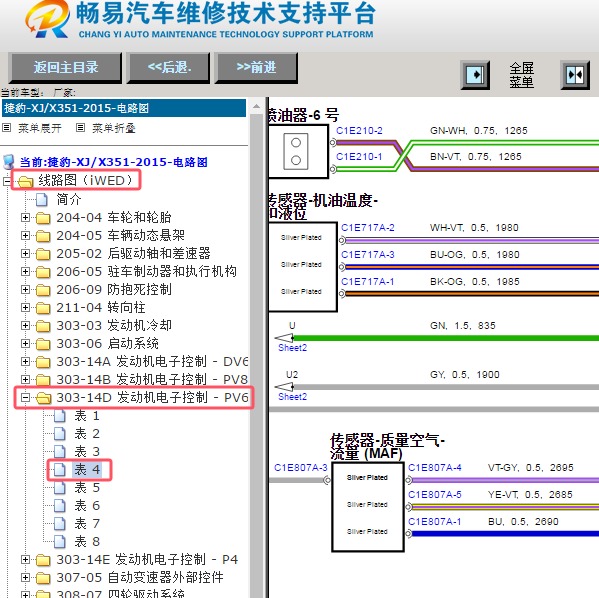Expand the 303-14E 发动机电子控制 P4 node
Viewport: 599px width, 598px height.
tap(25, 559)
